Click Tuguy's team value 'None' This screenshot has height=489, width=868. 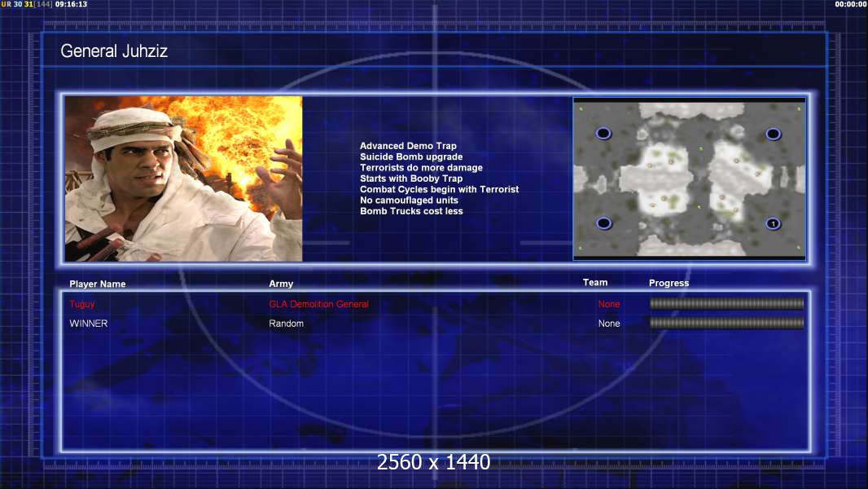pos(609,304)
